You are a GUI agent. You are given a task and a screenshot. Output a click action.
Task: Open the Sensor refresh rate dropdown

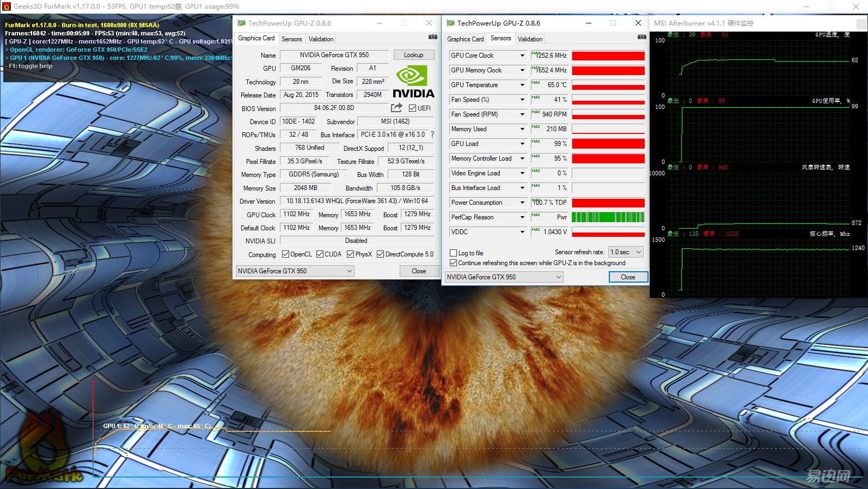(x=626, y=252)
